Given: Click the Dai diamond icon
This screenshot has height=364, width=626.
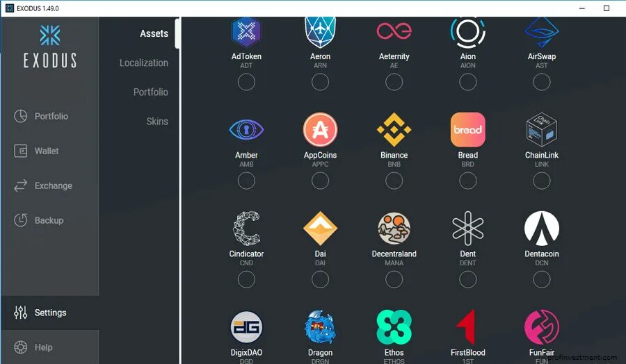Looking at the screenshot, I should pos(320,229).
